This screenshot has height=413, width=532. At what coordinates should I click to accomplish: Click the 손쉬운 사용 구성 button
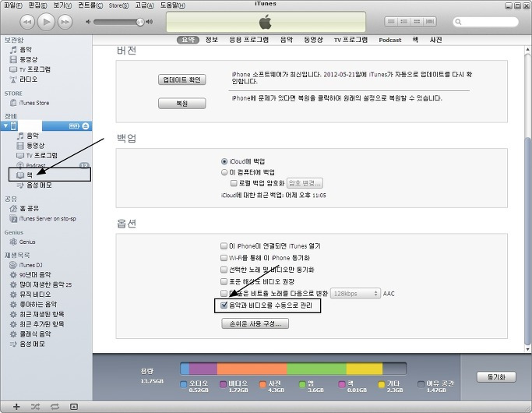(x=255, y=323)
